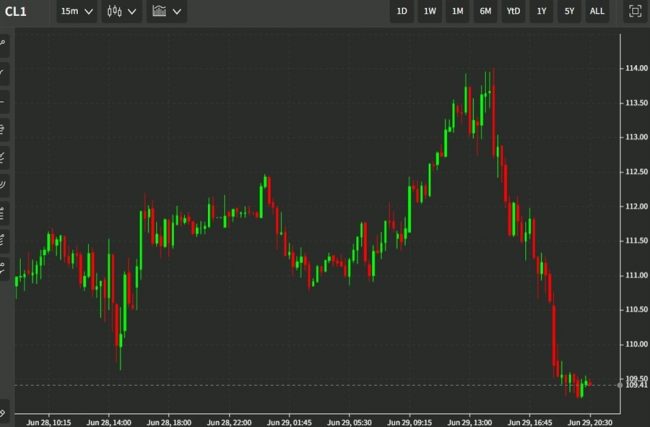Select the 1D time range
The image size is (650, 427).
tap(402, 12)
